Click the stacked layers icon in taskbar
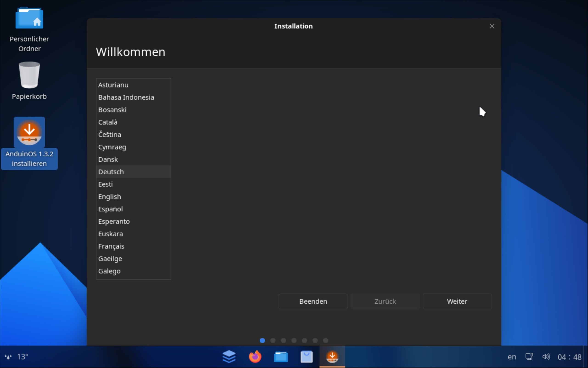The height and width of the screenshot is (368, 588). (229, 357)
